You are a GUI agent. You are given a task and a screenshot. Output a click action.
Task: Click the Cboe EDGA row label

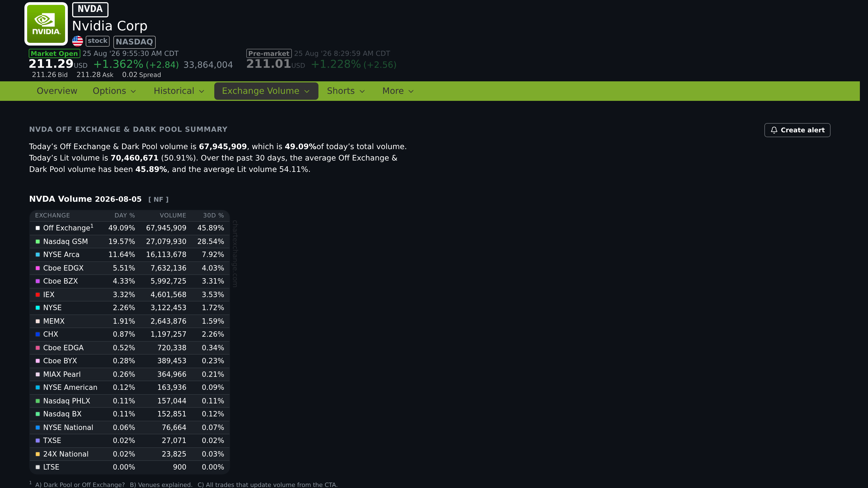(63, 348)
